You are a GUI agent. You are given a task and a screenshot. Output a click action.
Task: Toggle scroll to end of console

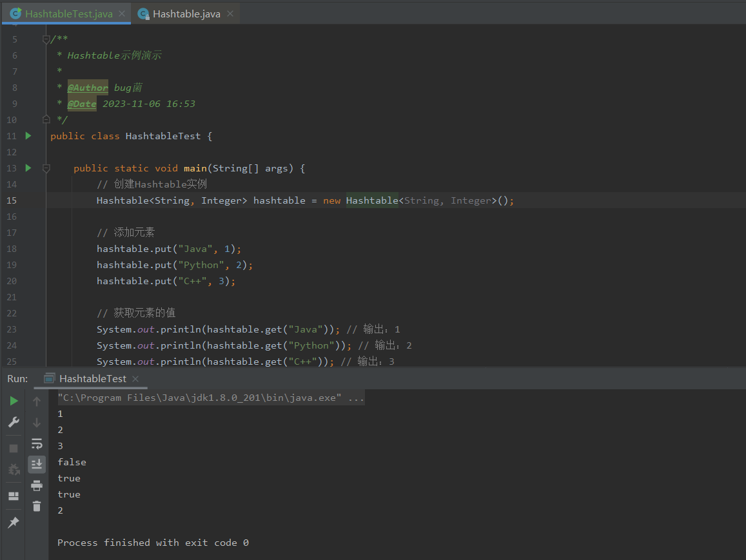[37, 464]
